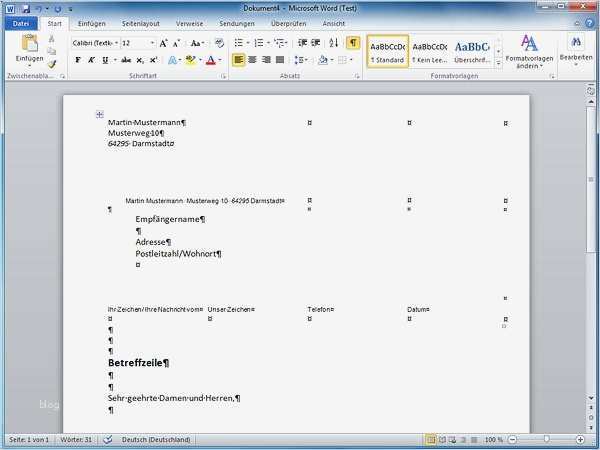Image resolution: width=600 pixels, height=450 pixels.
Task: Click the undo icon in quick access toolbar
Action: (39, 8)
